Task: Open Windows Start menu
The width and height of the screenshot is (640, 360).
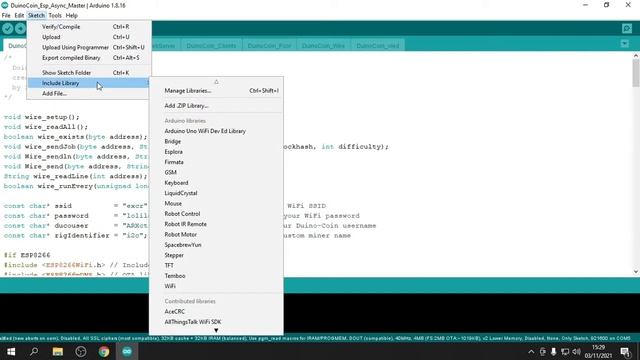Action: click(x=11, y=351)
